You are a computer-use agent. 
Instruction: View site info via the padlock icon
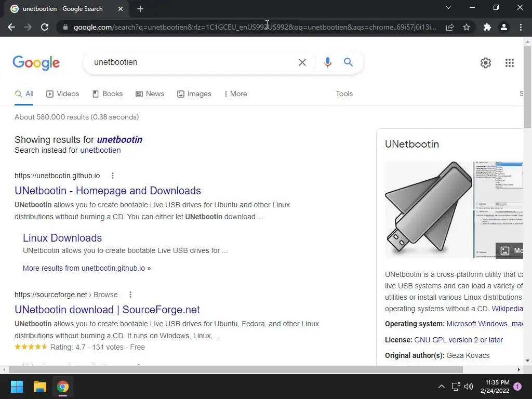65,27
